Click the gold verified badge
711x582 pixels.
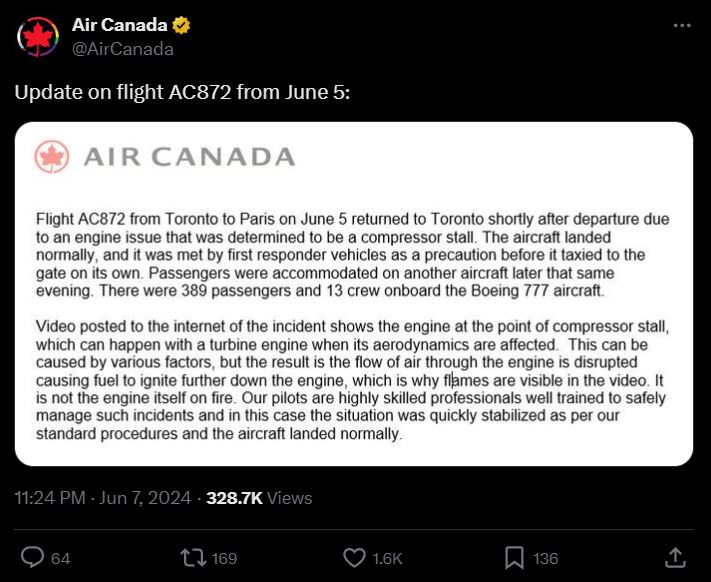pos(183,25)
